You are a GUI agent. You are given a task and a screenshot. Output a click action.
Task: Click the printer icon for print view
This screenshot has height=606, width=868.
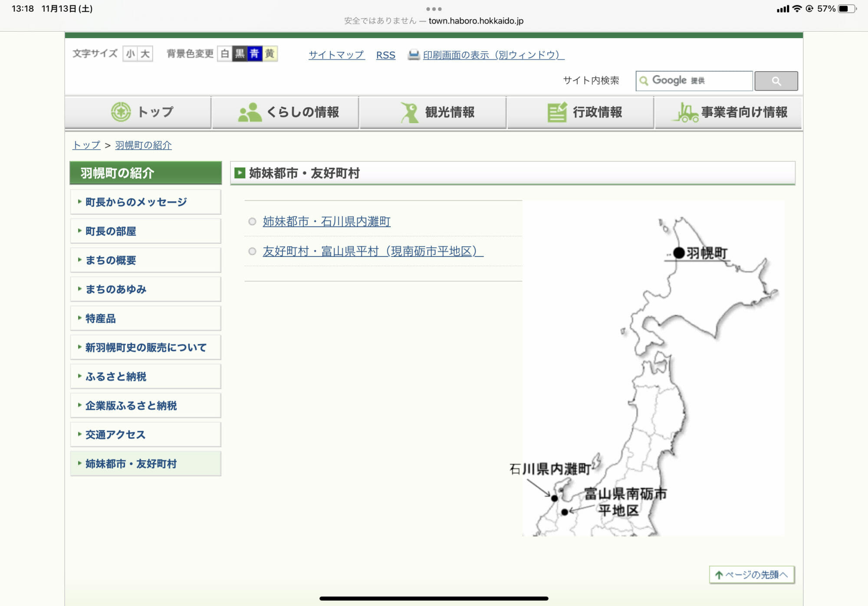click(414, 55)
